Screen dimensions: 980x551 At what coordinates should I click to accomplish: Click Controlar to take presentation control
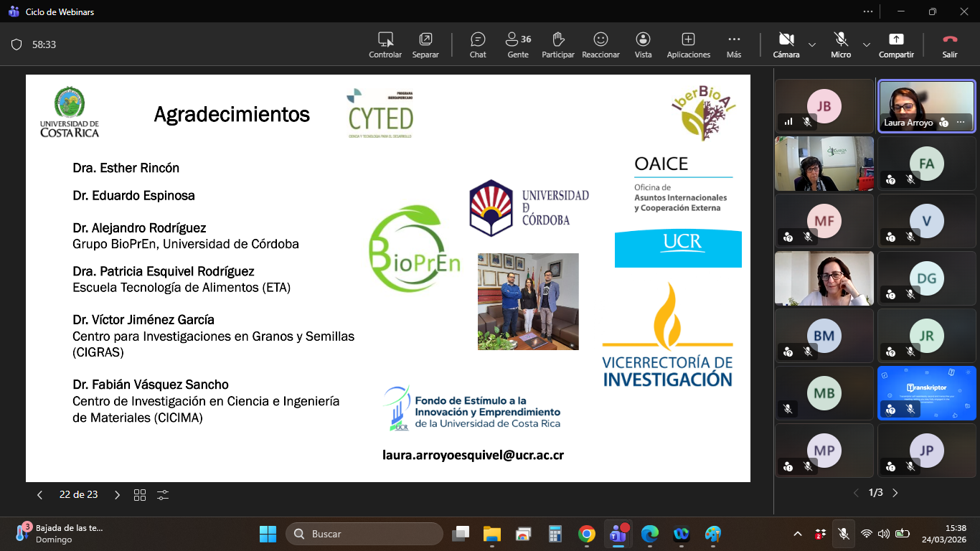(385, 44)
